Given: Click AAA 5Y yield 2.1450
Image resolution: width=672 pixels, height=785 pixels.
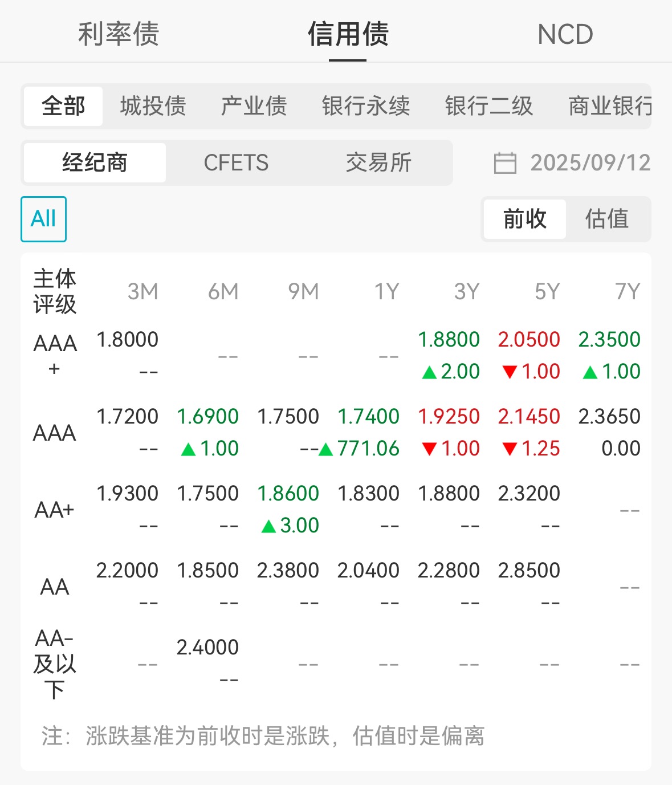Looking at the screenshot, I should point(530,416).
